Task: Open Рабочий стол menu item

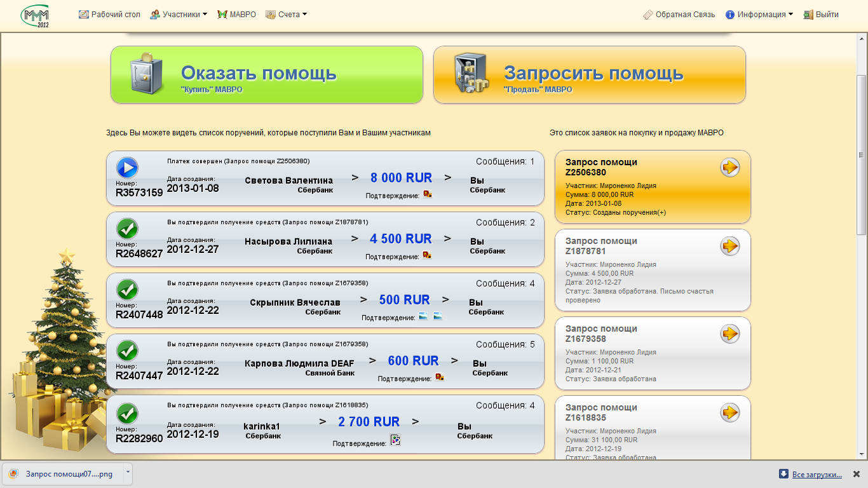Action: click(109, 14)
